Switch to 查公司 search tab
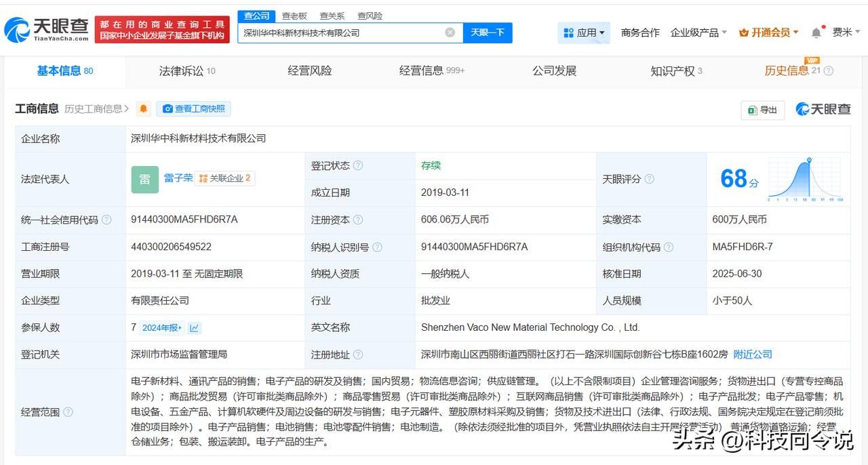This screenshot has width=868, height=465. pyautogui.click(x=257, y=16)
